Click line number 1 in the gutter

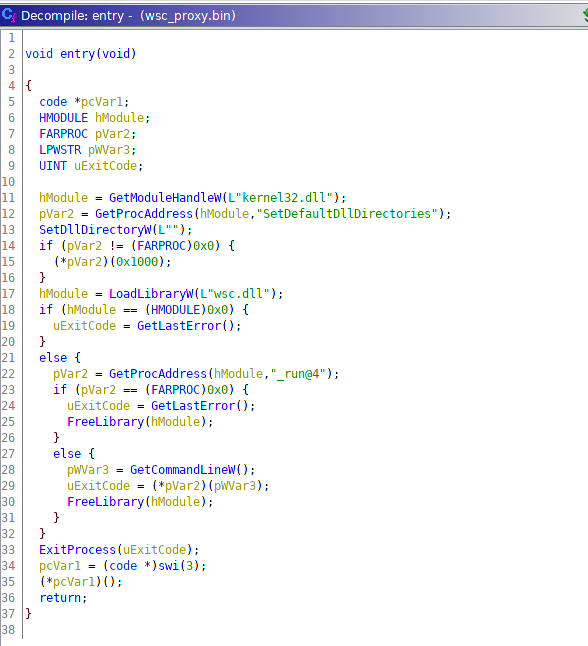point(12,38)
